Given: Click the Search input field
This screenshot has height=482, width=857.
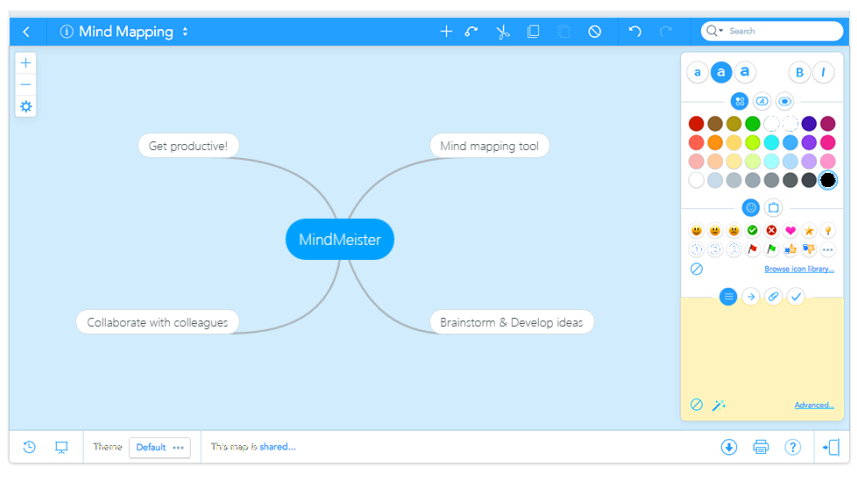Looking at the screenshot, I should [780, 31].
